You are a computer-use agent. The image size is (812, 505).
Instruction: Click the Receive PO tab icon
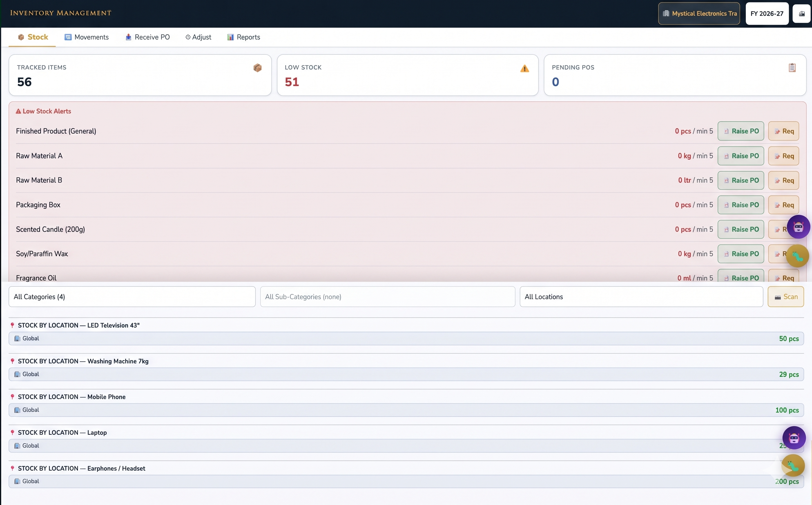pos(128,37)
